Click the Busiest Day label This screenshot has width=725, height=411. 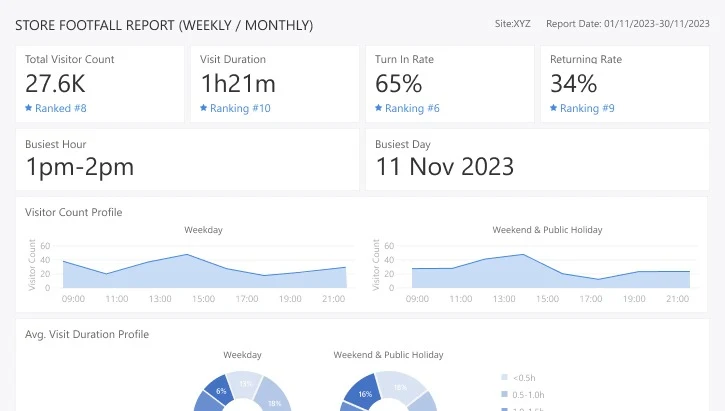pos(403,144)
